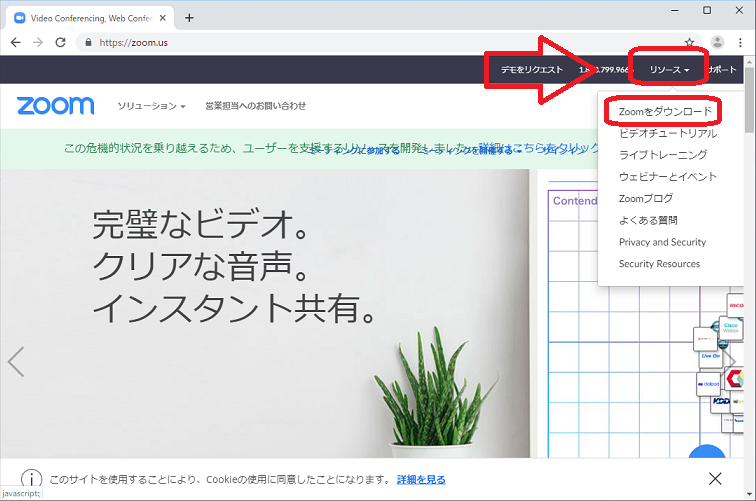Click the padlock icon in address bar
Viewport: 756px width, 501px height.
tap(88, 42)
